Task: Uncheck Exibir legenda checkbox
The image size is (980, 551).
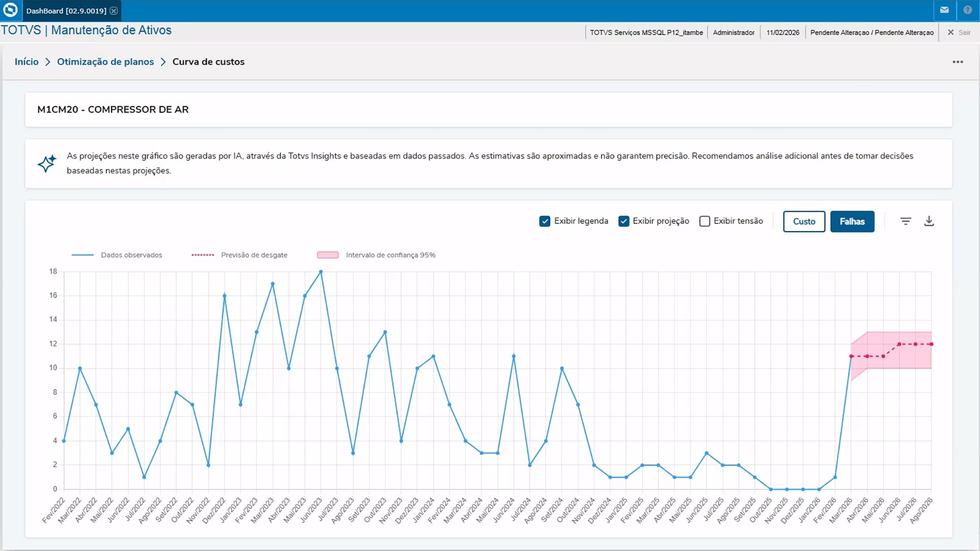Action: click(545, 221)
